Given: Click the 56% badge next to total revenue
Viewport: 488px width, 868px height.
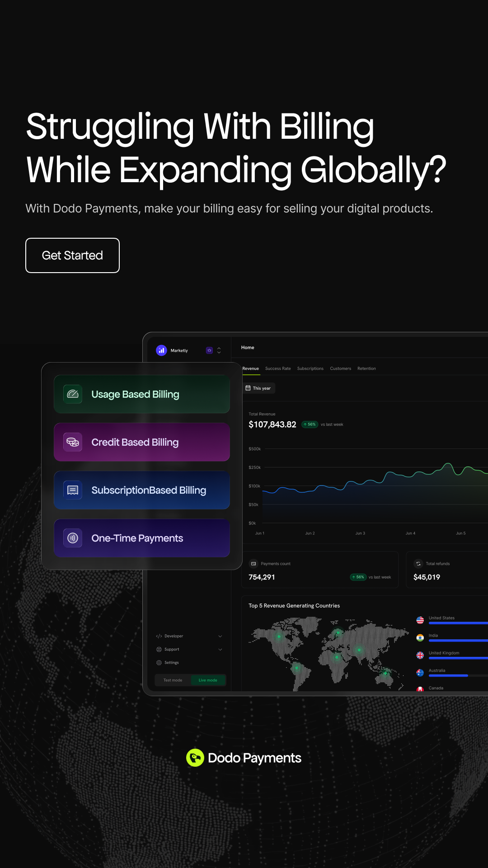Looking at the screenshot, I should (310, 425).
